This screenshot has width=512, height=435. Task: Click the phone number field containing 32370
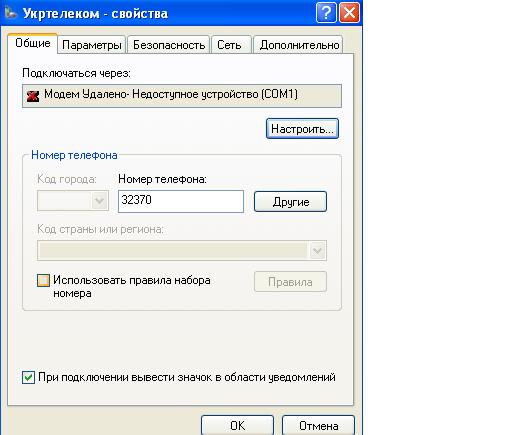coord(181,201)
